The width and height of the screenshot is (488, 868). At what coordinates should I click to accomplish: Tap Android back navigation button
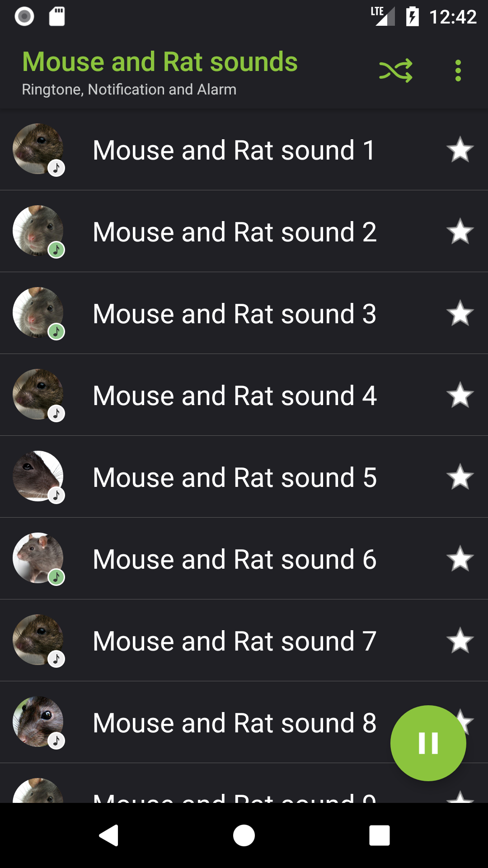(108, 835)
